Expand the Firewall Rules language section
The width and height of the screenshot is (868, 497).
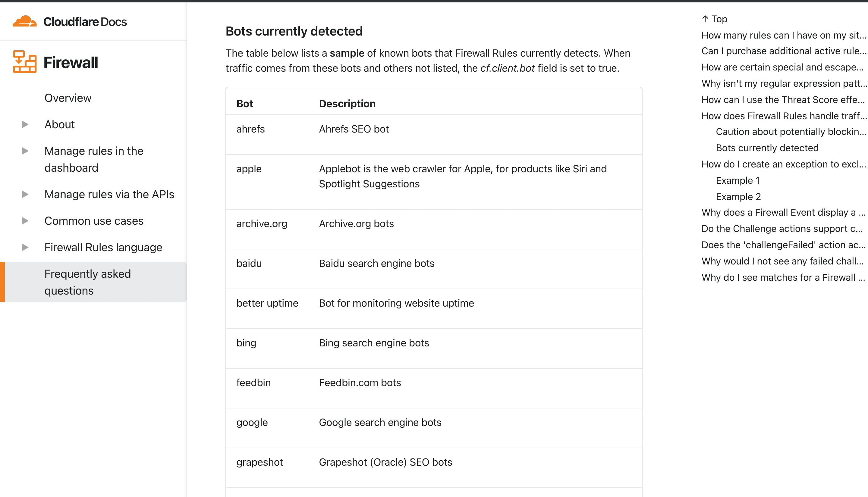[25, 247]
